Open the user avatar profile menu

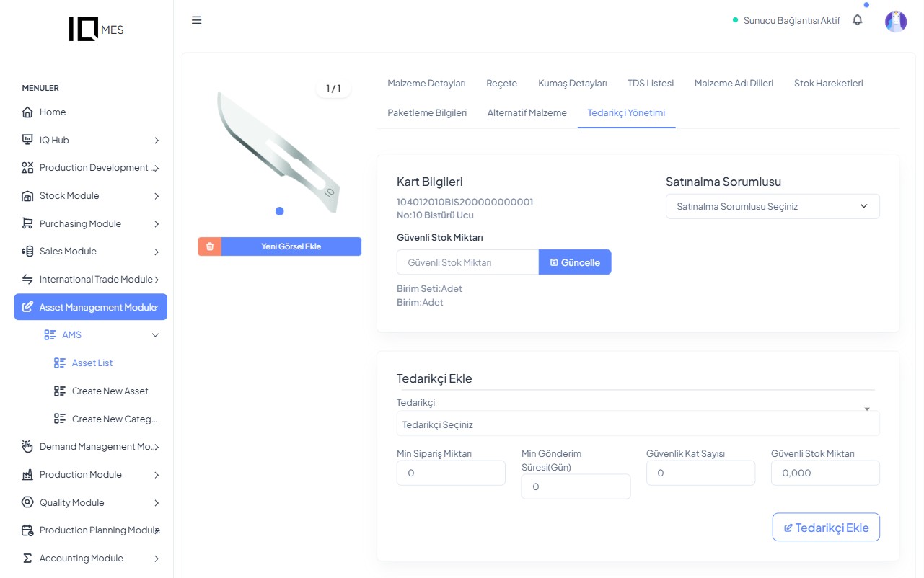click(x=895, y=21)
